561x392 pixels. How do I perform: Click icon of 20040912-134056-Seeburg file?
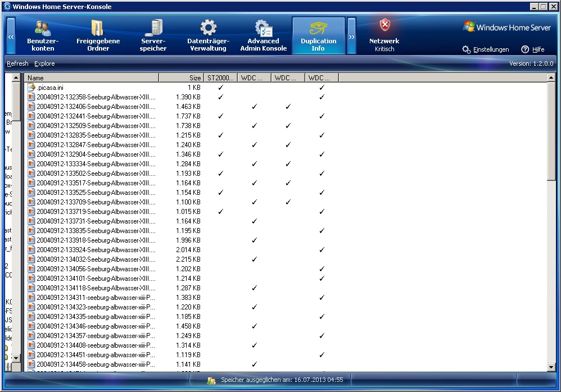(x=31, y=268)
